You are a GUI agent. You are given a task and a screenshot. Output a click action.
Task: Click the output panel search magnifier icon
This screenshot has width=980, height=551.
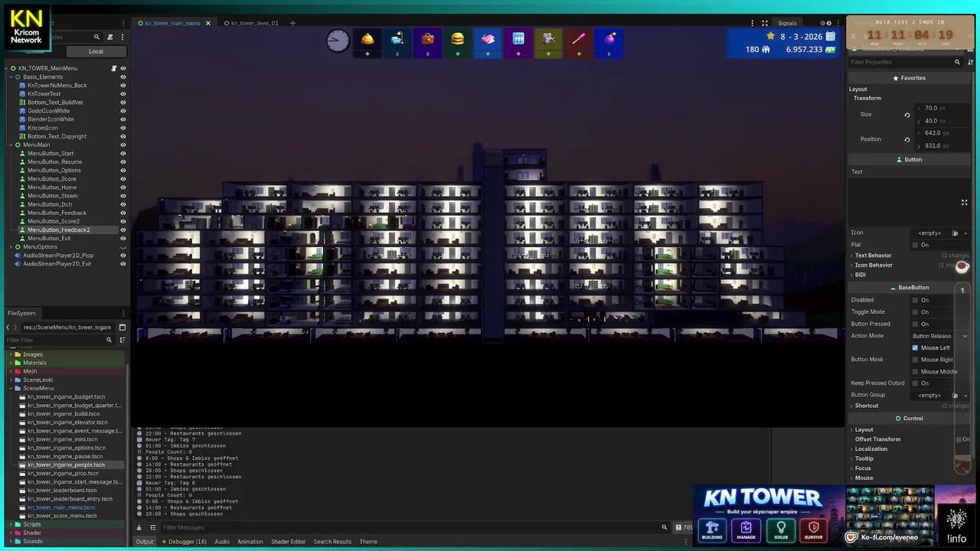pos(665,527)
